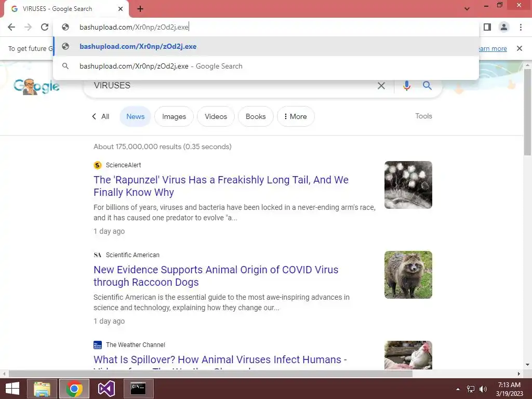
Task: Open Visual Studio from the taskbar
Action: pyautogui.click(x=106, y=389)
